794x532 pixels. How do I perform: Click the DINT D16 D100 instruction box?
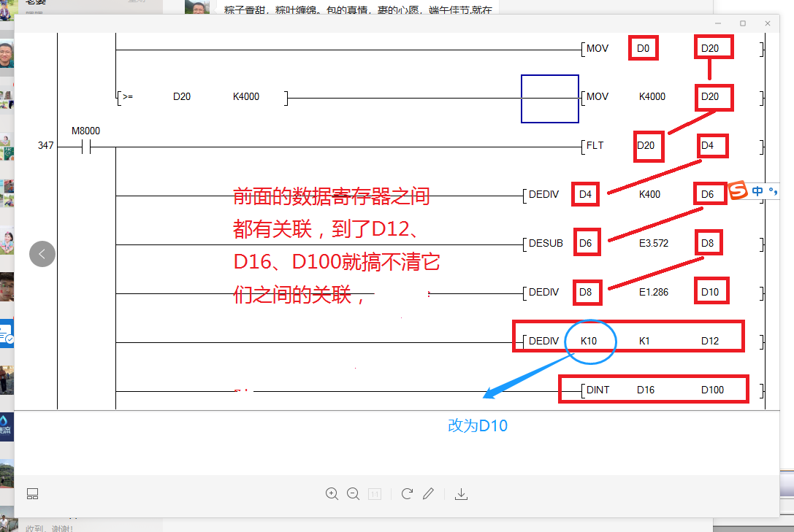(x=654, y=389)
